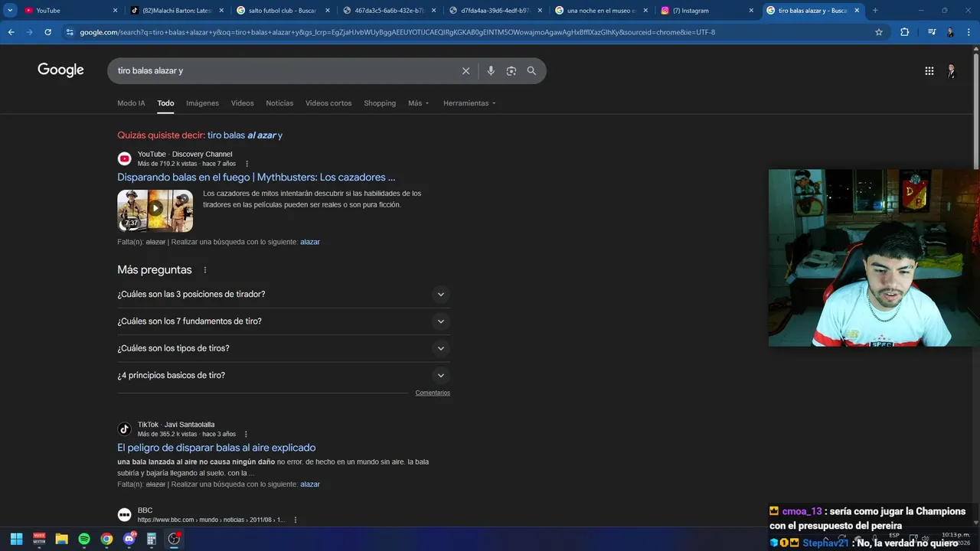
Task: Clear the search box with the X icon
Action: tap(465, 70)
